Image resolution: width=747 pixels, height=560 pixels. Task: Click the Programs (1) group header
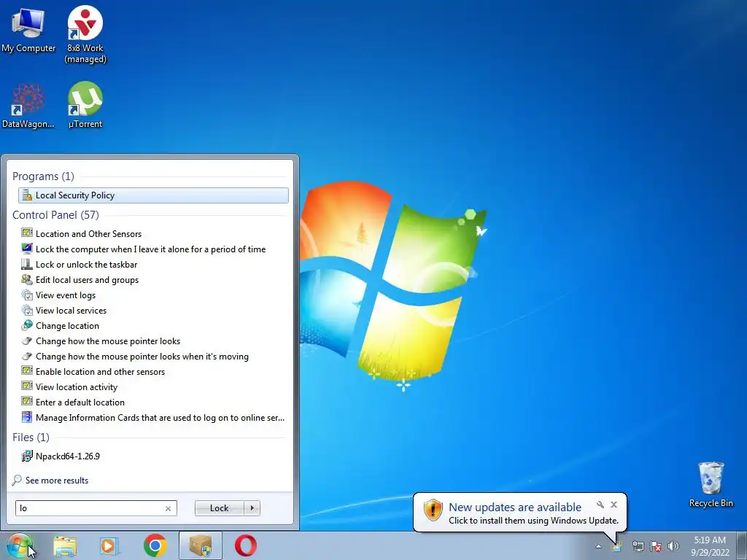(43, 176)
